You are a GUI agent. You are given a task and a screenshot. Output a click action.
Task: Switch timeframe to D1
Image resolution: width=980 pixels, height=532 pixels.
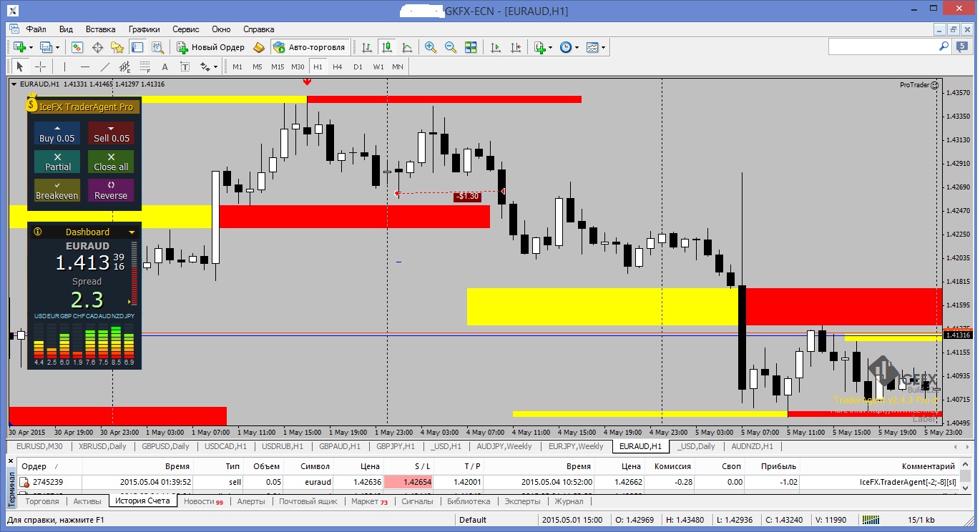click(x=358, y=66)
